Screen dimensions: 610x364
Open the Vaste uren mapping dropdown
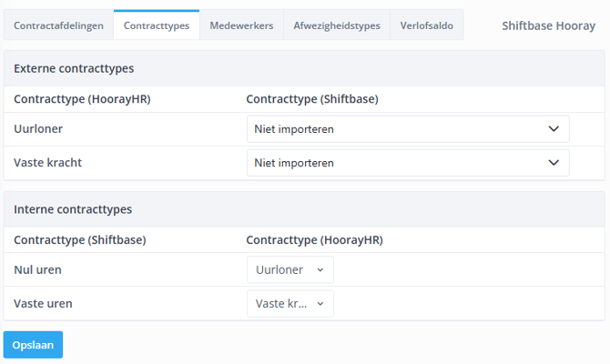tap(290, 304)
